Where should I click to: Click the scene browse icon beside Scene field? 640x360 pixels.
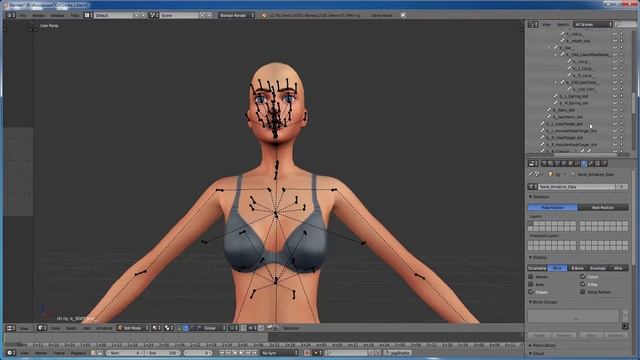153,15
